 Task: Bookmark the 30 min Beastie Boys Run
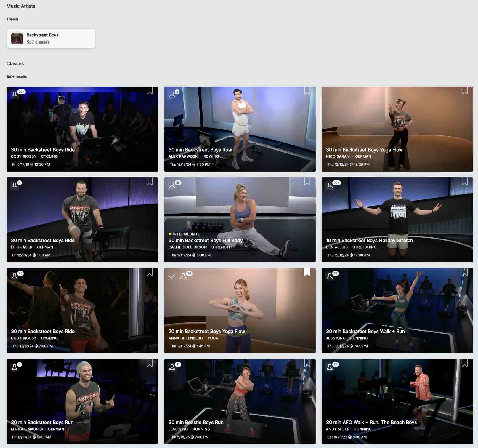coord(307,363)
